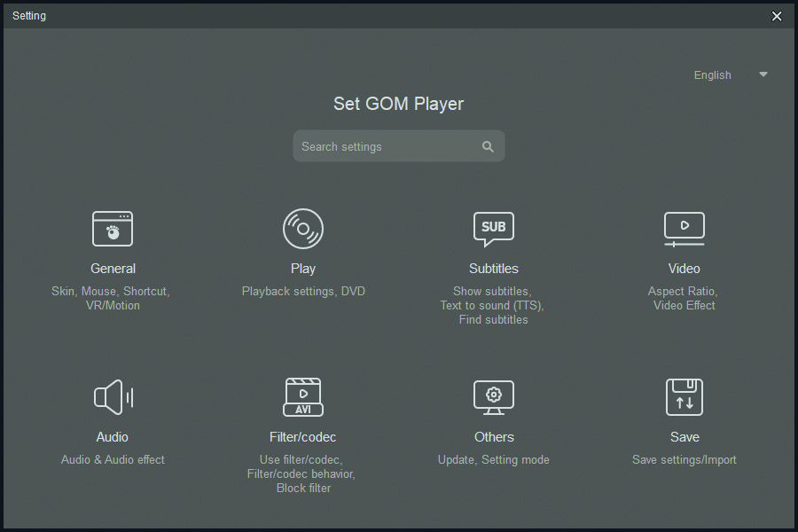Open General settings via the window icon
The image size is (798, 532).
pyautogui.click(x=113, y=229)
